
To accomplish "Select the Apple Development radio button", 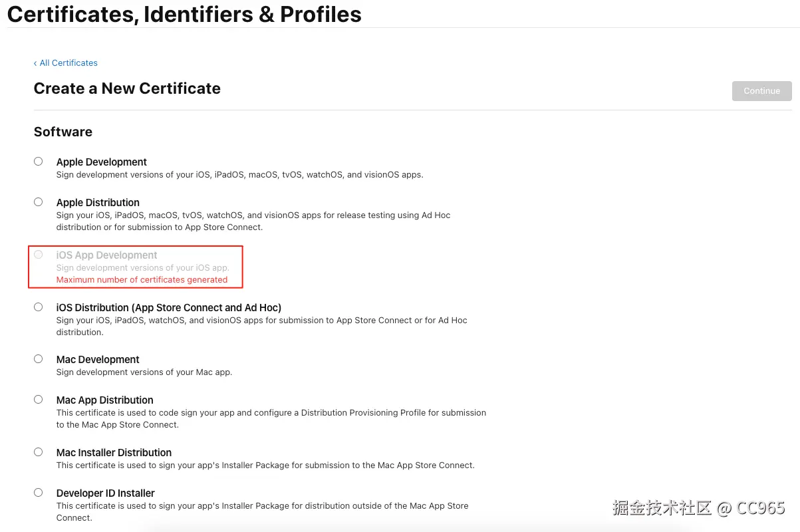I will (x=39, y=162).
